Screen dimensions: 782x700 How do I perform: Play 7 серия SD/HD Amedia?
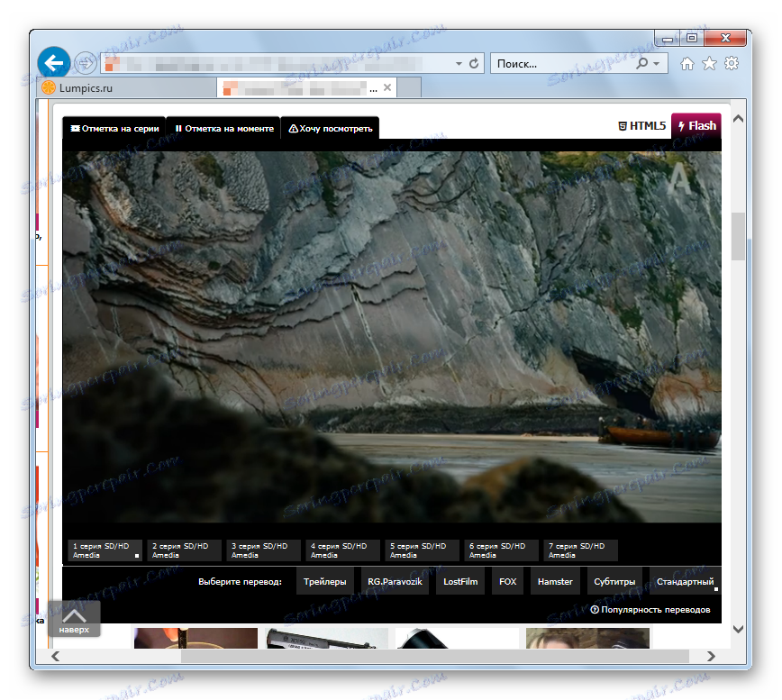coord(580,550)
